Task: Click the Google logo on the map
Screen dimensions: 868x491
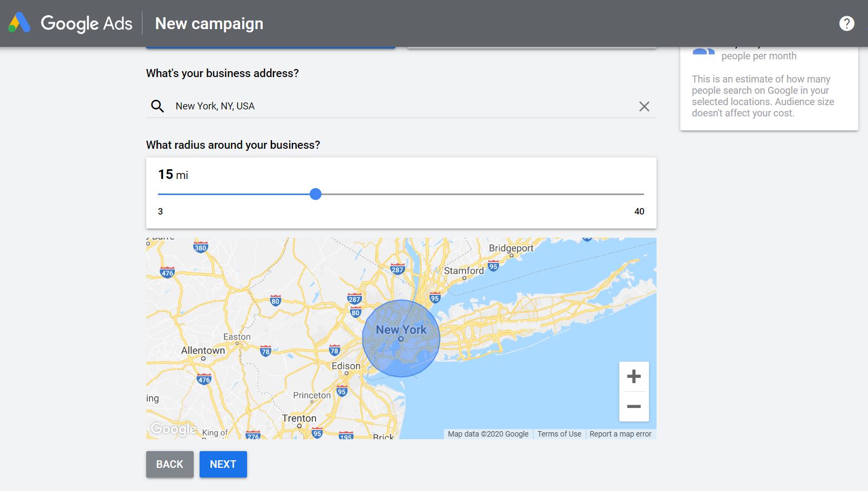Action: 173,428
